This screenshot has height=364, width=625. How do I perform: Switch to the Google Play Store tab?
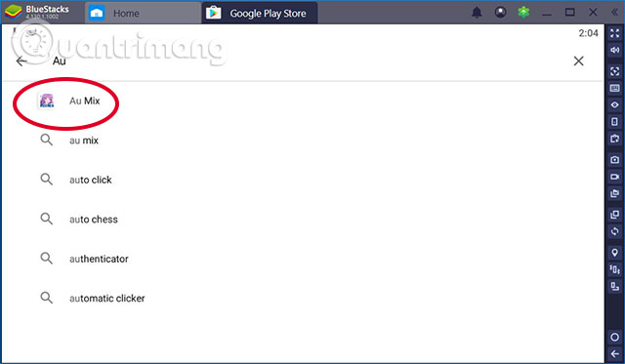[260, 13]
